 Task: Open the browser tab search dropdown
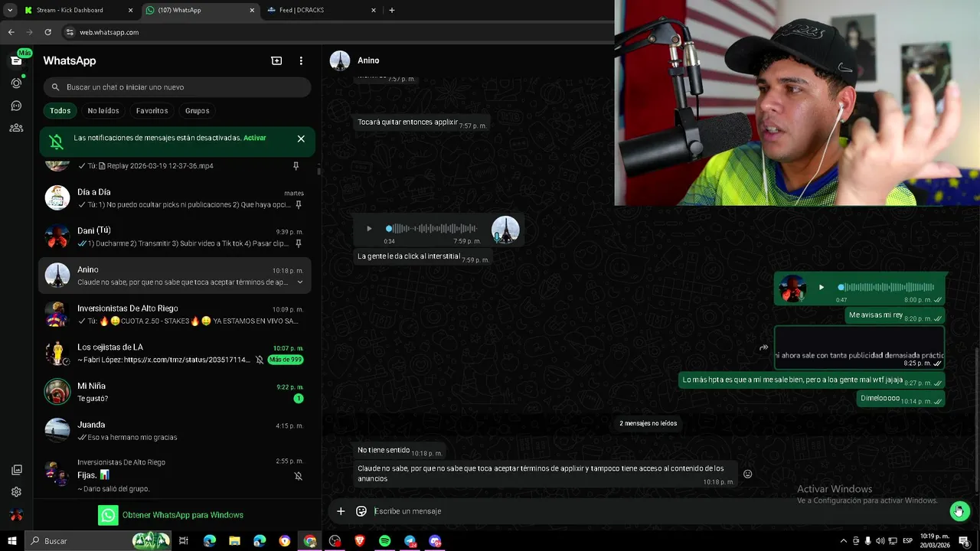10,10
